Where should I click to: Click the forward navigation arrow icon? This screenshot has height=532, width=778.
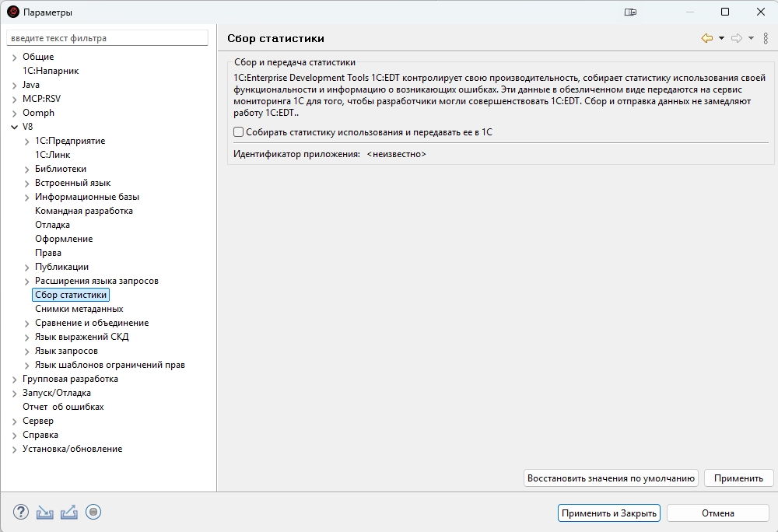737,38
